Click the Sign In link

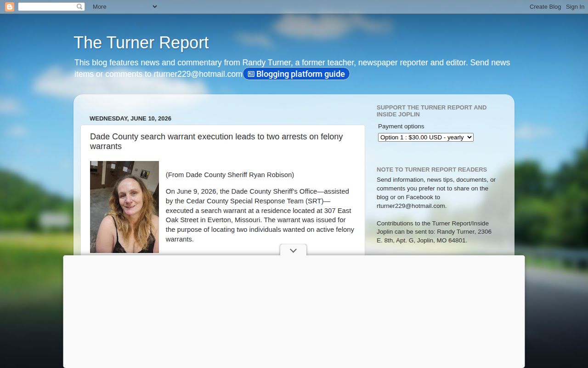click(575, 6)
